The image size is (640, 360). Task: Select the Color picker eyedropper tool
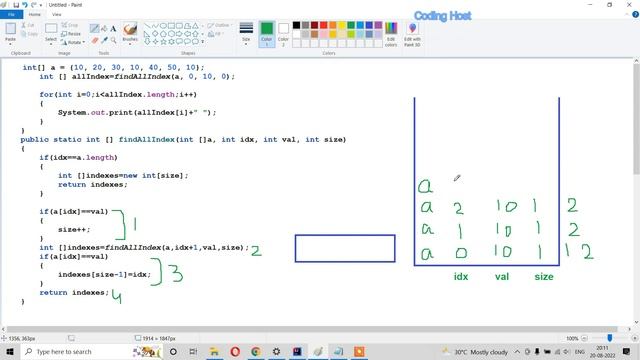(x=104, y=40)
